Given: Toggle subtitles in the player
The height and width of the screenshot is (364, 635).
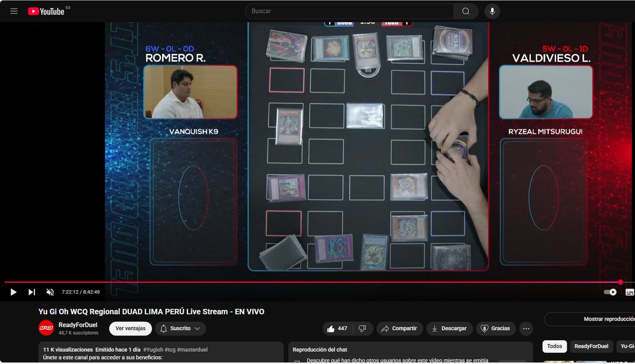Looking at the screenshot, I should pos(630,292).
